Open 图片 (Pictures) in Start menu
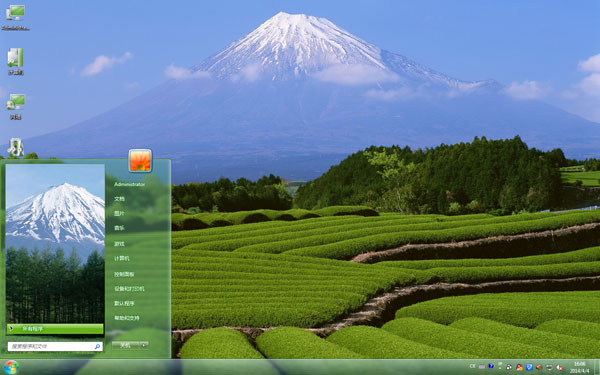600x375 pixels. click(x=119, y=213)
